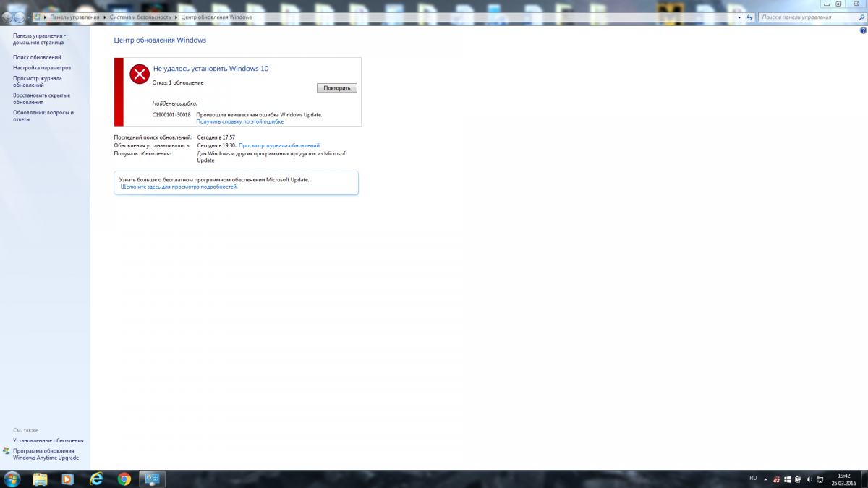Screen dimensions: 868x488
Task: Go to 'Панель управления' in the breadcrumb
Action: [75, 17]
